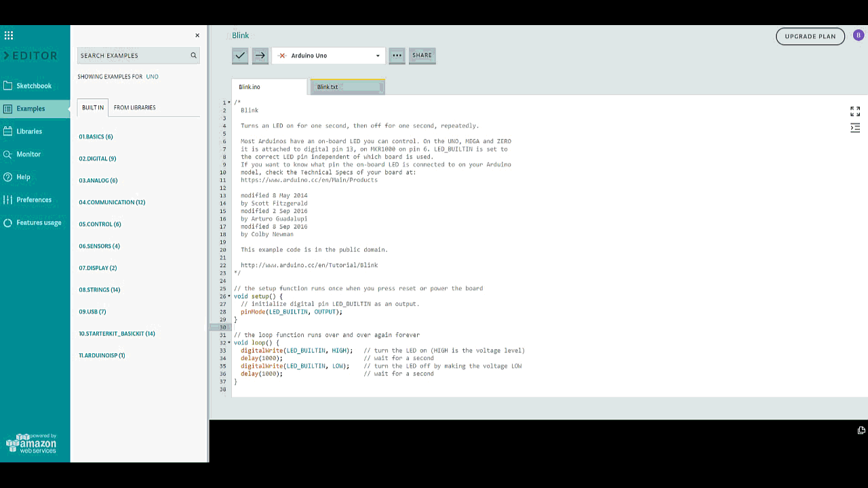The height and width of the screenshot is (488, 868).
Task: Click the Verify checkmark button
Action: [x=239, y=56]
